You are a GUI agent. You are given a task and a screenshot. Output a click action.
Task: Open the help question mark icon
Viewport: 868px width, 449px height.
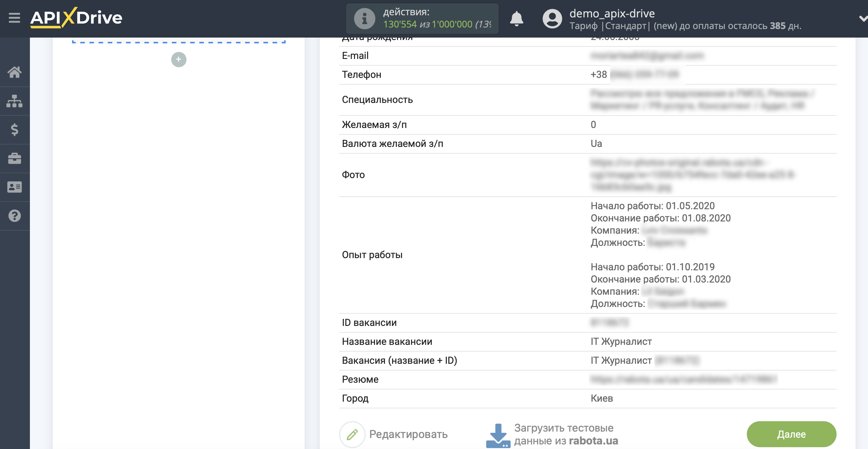[14, 216]
